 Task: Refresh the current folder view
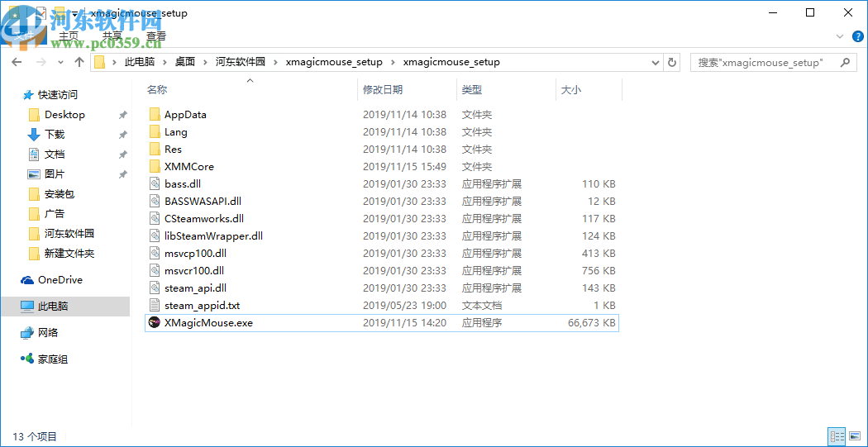point(672,62)
